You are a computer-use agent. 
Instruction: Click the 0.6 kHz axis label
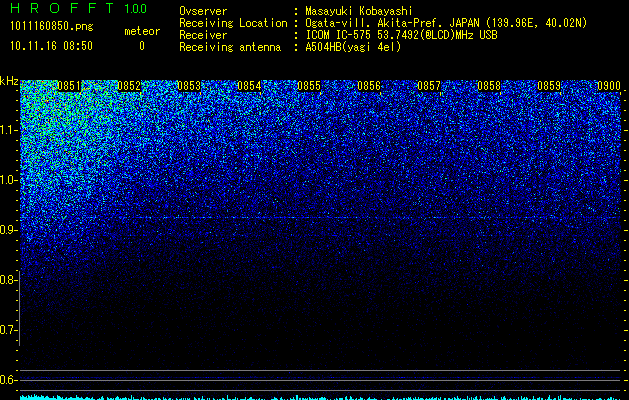9,380
